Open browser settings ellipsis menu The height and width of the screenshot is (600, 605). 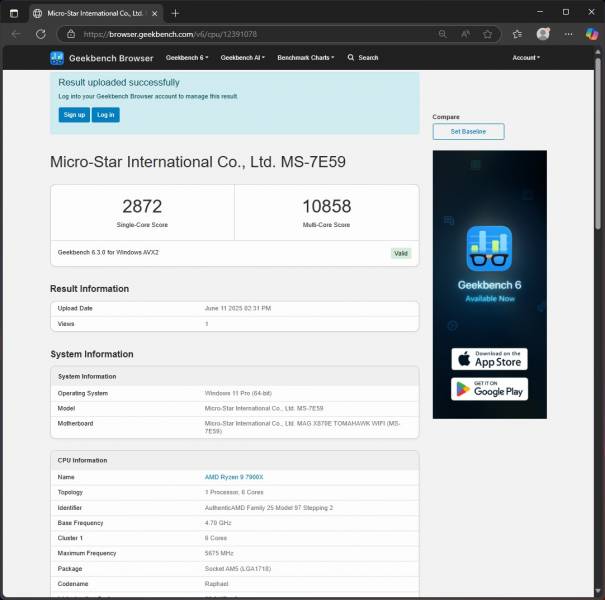pyautogui.click(x=568, y=34)
